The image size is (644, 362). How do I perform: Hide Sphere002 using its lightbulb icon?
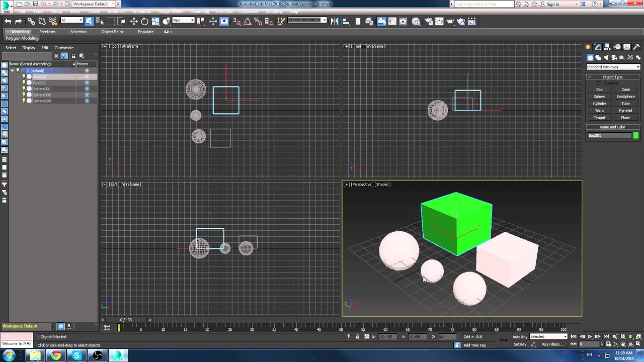[x=24, y=95]
